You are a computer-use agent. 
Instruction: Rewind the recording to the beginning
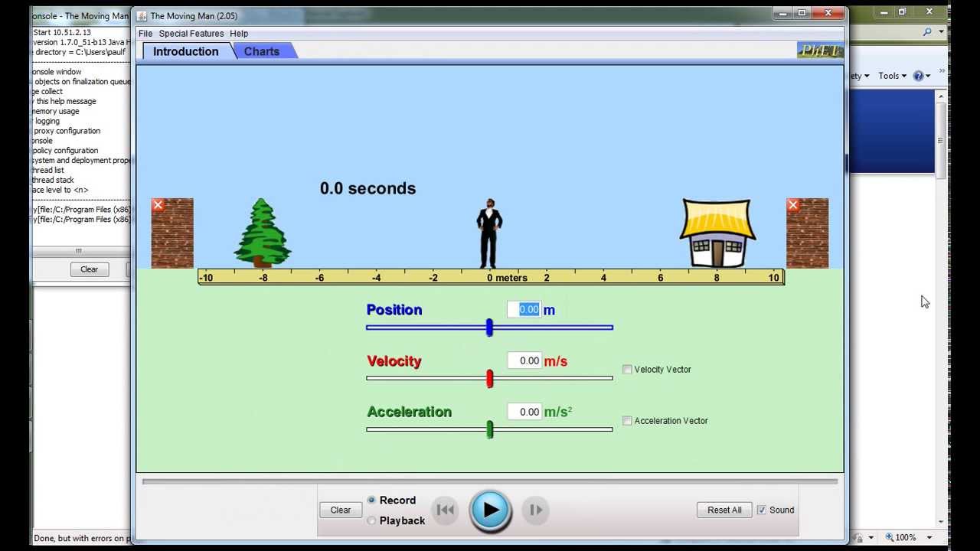(x=445, y=510)
